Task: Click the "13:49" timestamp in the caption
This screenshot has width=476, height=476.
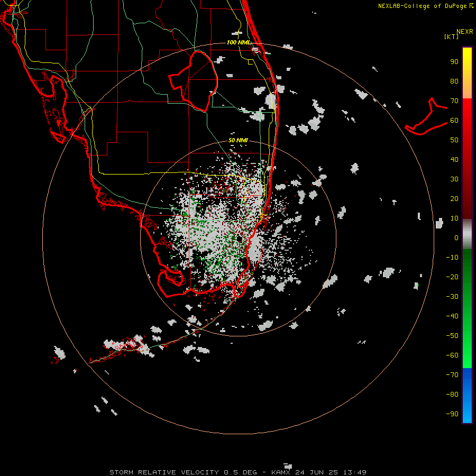Action: coord(355,472)
